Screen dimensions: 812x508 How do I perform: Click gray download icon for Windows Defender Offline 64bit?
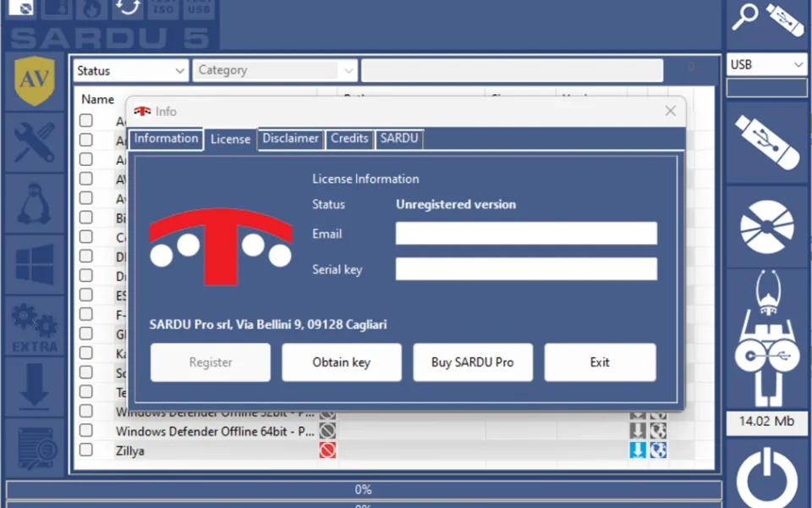point(638,430)
